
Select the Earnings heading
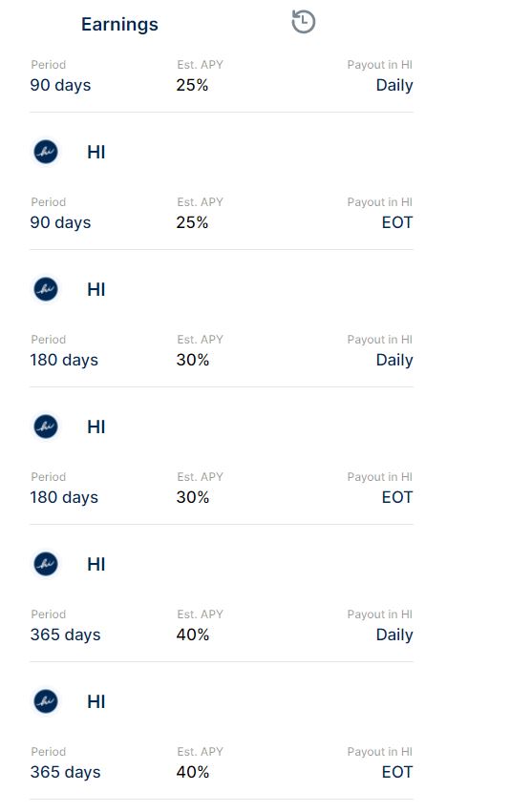point(119,25)
